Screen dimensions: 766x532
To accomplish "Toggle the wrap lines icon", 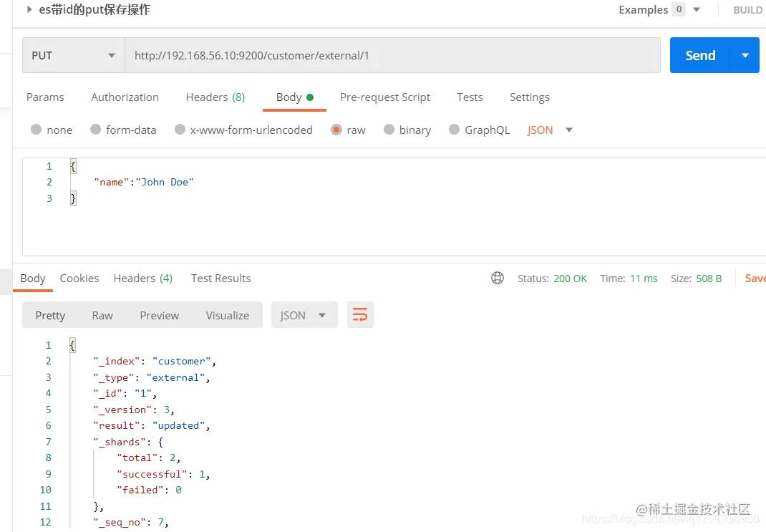I will tap(360, 315).
